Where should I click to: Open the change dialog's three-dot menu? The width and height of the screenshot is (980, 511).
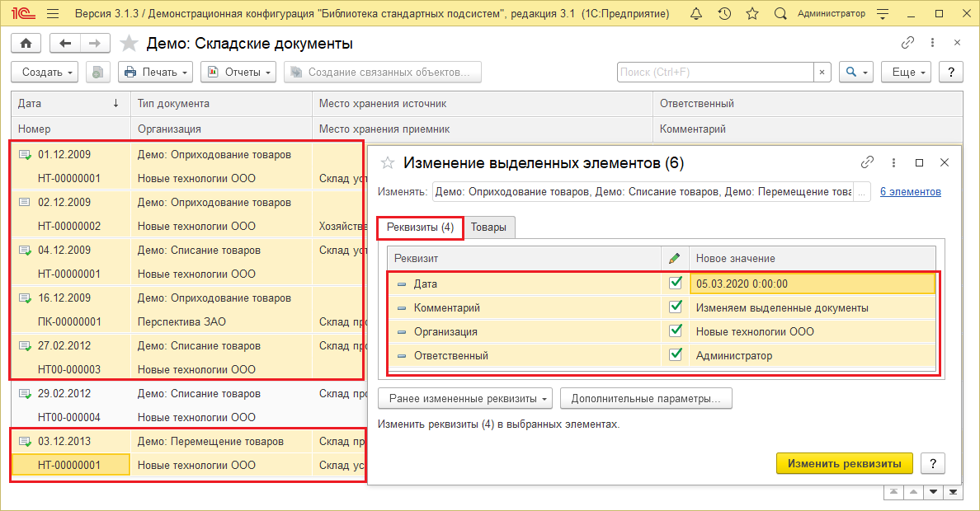click(893, 162)
